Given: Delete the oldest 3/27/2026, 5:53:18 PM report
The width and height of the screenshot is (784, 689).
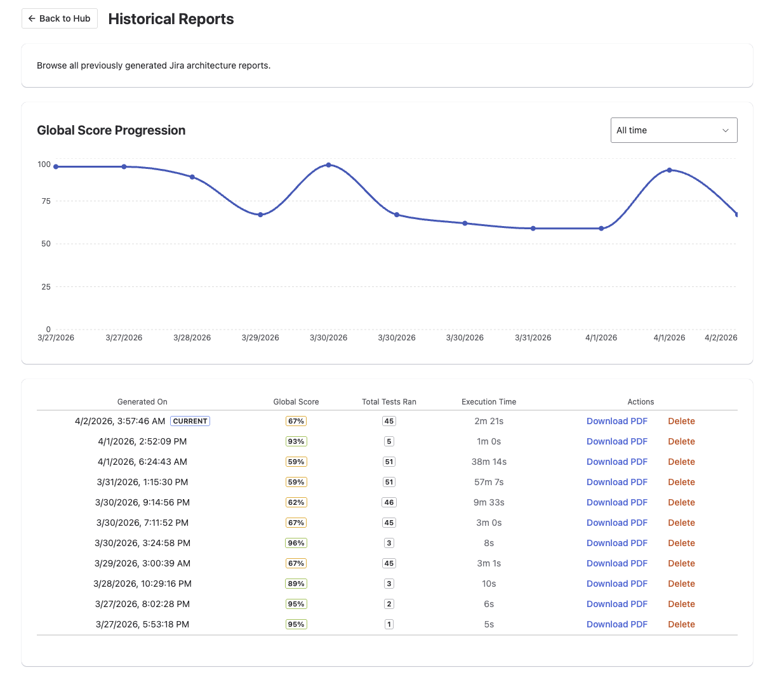Looking at the screenshot, I should [x=681, y=624].
